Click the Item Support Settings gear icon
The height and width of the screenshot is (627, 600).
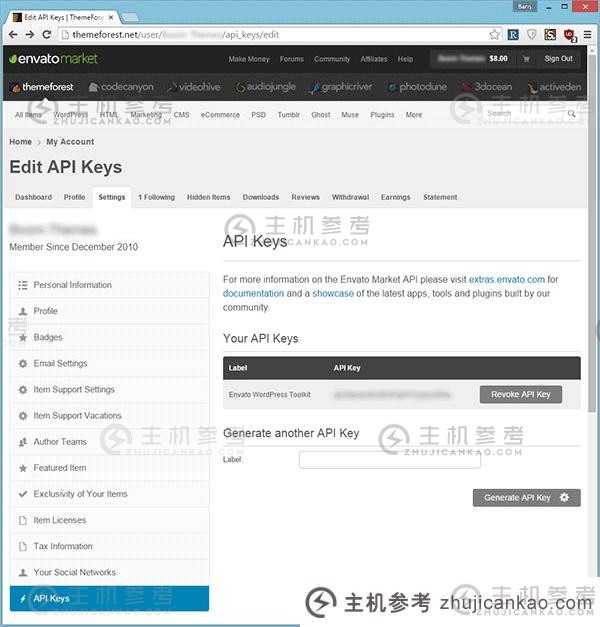pos(23,389)
